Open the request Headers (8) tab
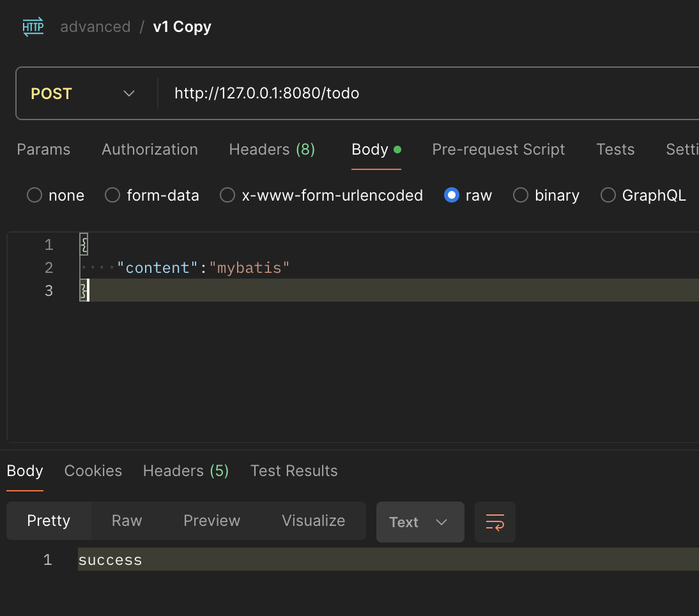Viewport: 699px width, 616px height. [272, 150]
